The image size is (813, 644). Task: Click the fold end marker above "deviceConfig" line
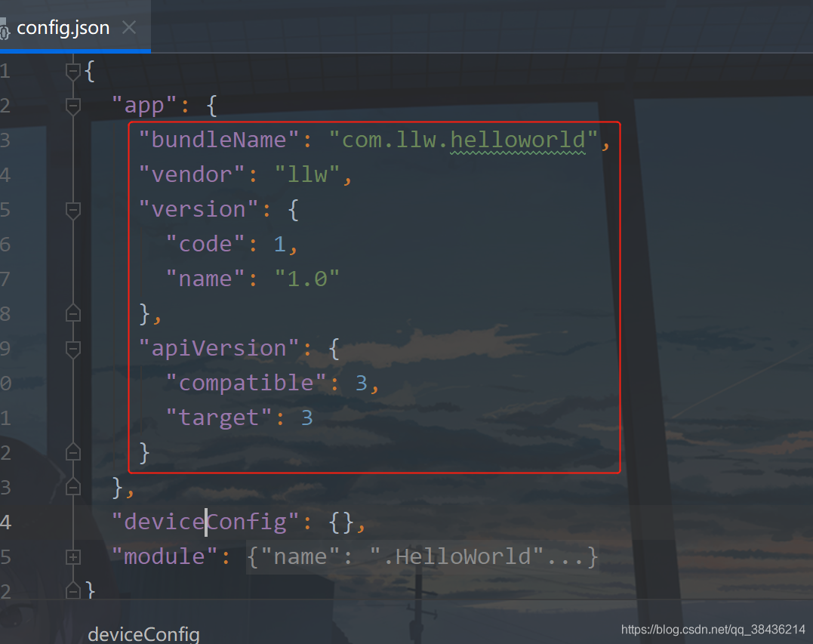point(73,487)
